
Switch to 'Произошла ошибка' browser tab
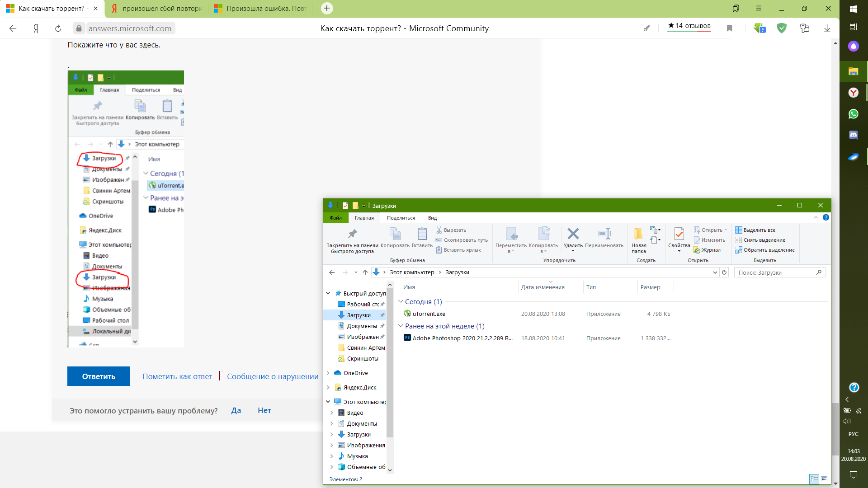pyautogui.click(x=261, y=9)
